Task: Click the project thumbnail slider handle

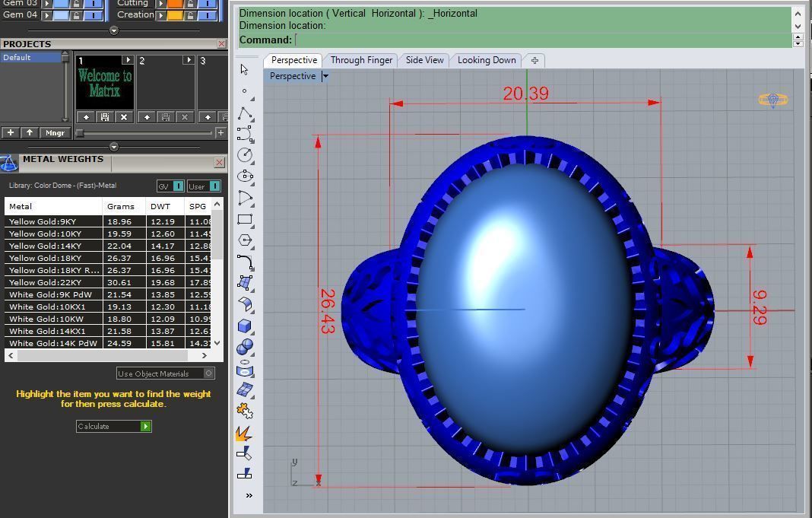Action: (80, 133)
